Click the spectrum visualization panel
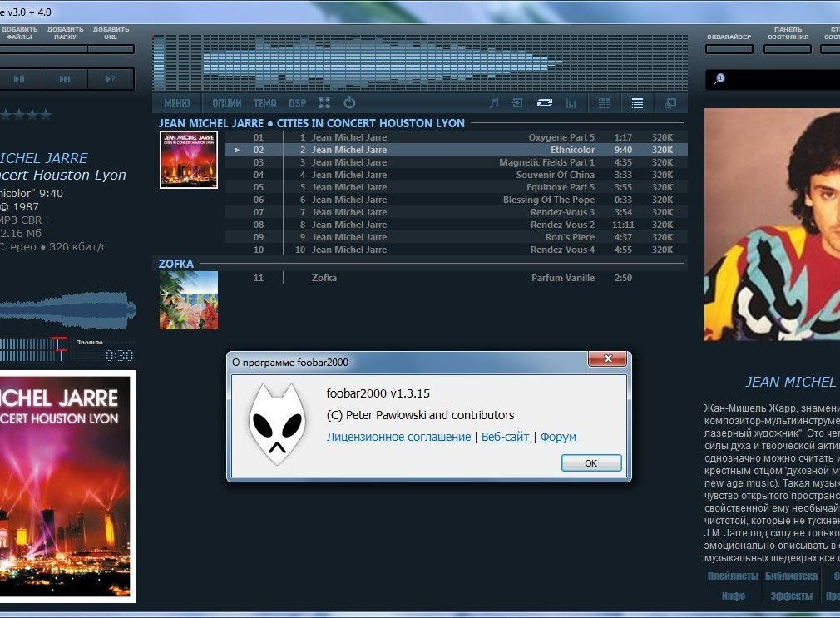The height and width of the screenshot is (618, 840). point(419,62)
